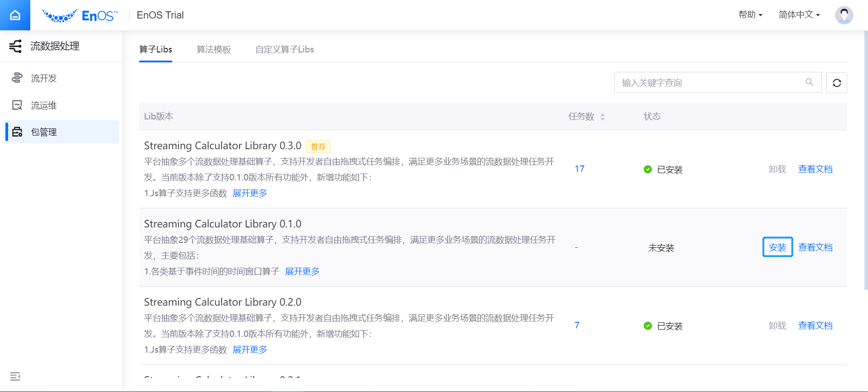
Task: Click the home icon in top-left corner
Action: 15,15
